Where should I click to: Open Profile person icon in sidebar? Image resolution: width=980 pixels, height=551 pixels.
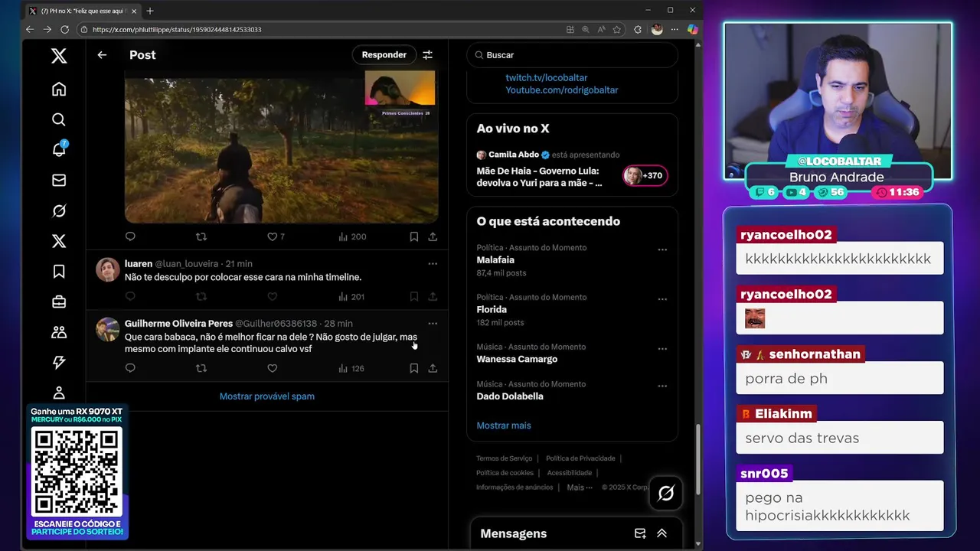click(59, 393)
